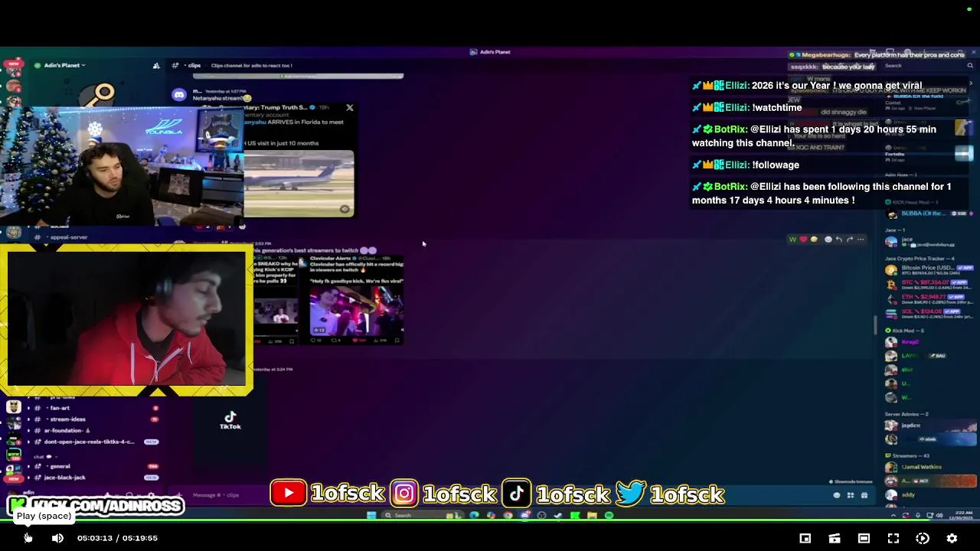Open the jace-black-jack Discord channel
This screenshot has width=980, height=551.
[x=65, y=478]
